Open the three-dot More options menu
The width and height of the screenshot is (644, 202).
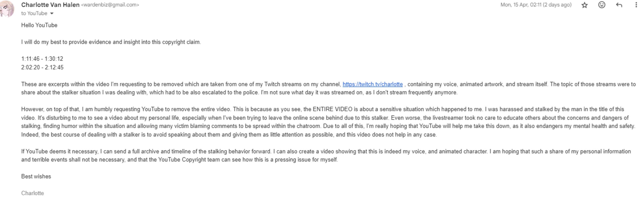click(636, 5)
